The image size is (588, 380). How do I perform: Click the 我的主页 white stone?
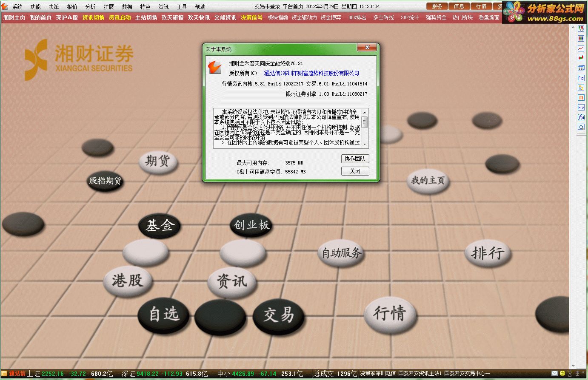[428, 181]
